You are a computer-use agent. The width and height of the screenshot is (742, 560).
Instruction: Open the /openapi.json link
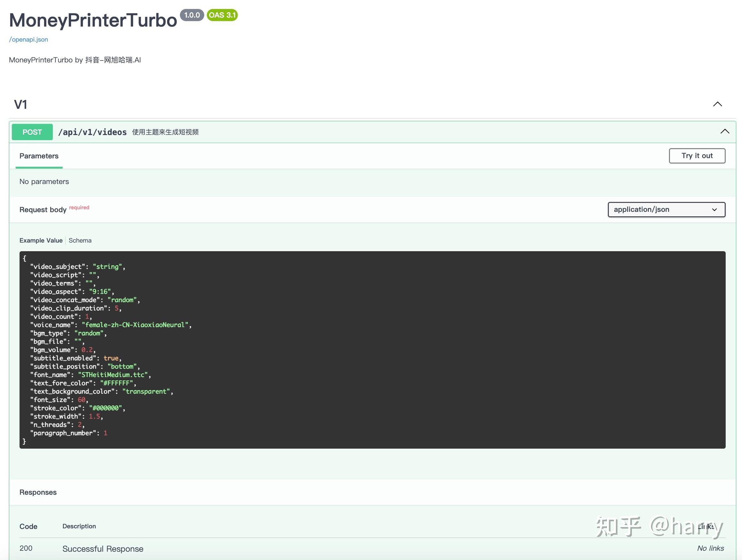pyautogui.click(x=28, y=40)
